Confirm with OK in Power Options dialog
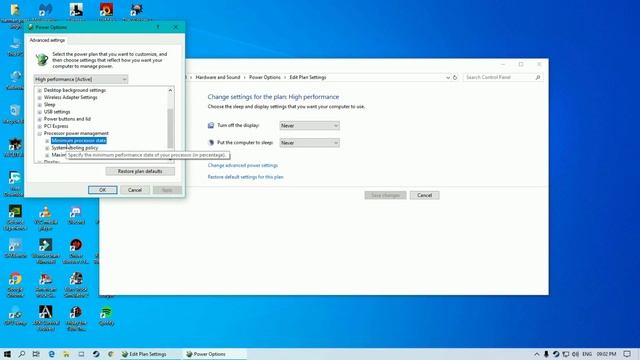 point(102,190)
